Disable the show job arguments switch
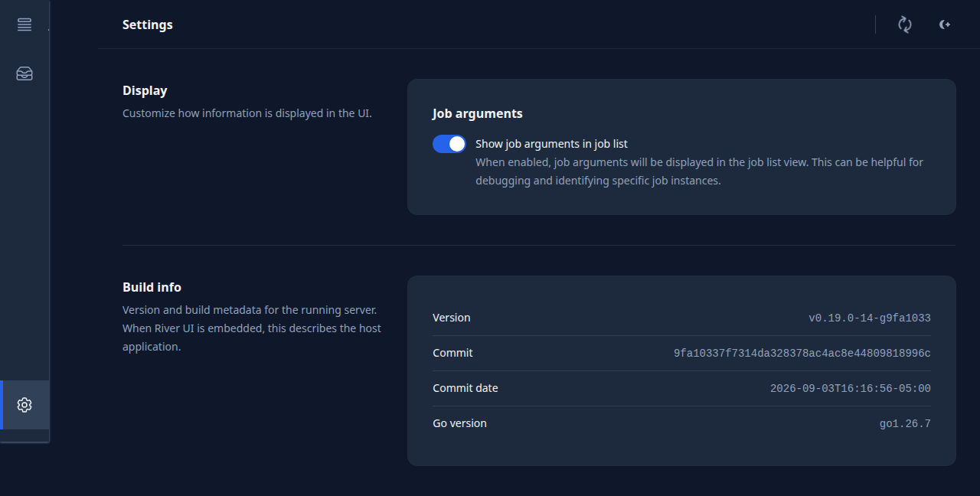The width and height of the screenshot is (980, 496). pos(449,144)
